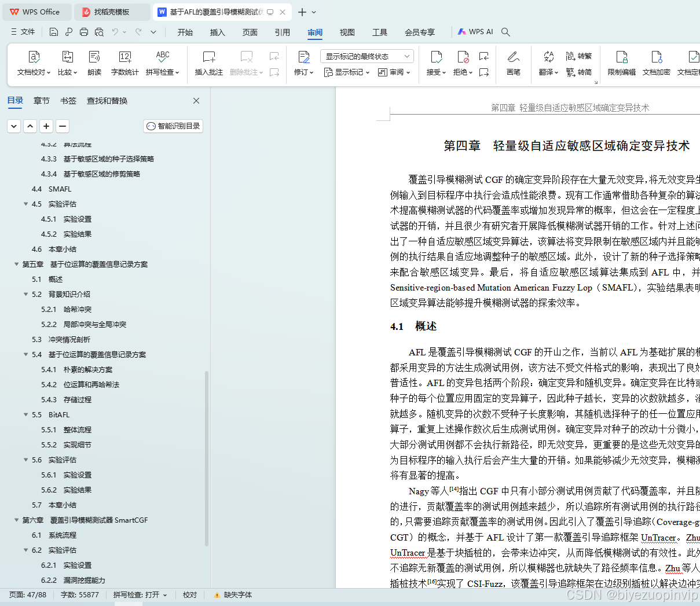Image resolution: width=700 pixels, height=606 pixels.
Task: Start 文档校对 document proofing
Action: point(34,64)
